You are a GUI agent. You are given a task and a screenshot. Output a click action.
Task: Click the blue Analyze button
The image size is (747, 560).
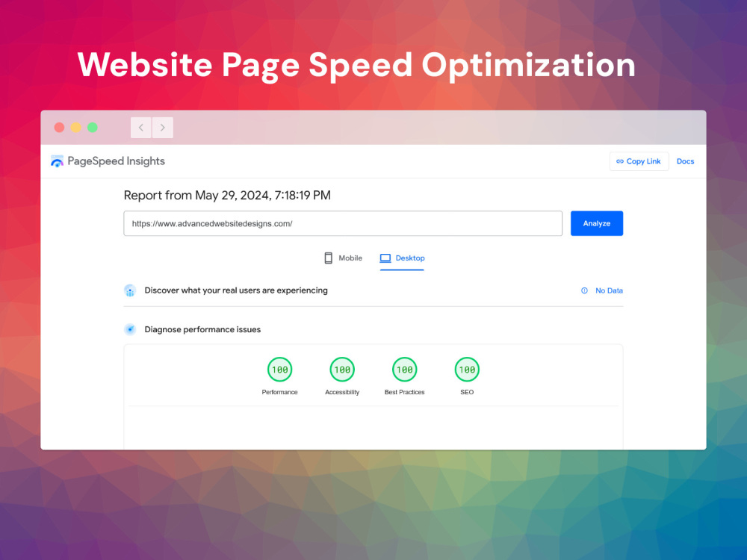(597, 223)
